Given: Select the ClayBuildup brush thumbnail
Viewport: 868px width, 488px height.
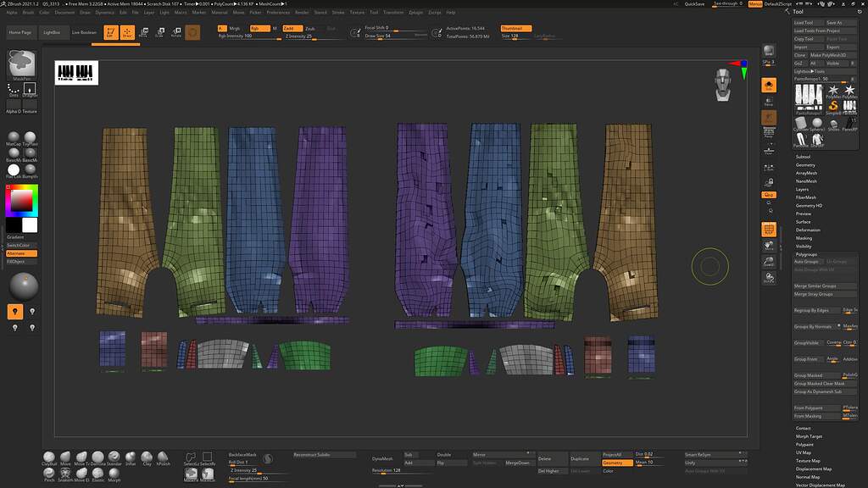Looking at the screenshot, I should (x=48, y=457).
